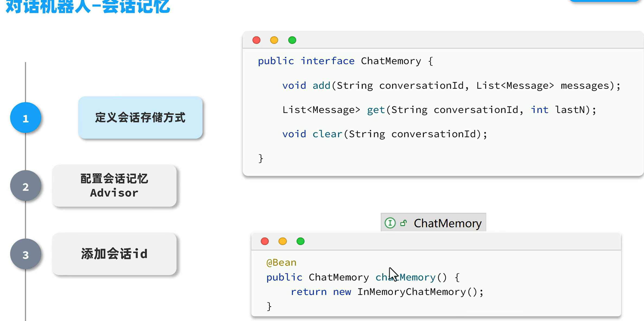Click yellow dot on lower code window
The image size is (644, 321).
(283, 241)
